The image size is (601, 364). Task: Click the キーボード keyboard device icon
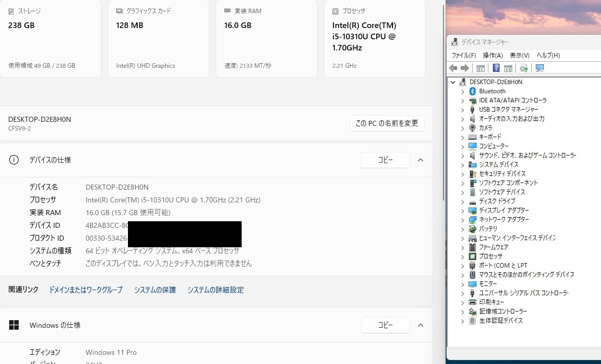tap(472, 137)
